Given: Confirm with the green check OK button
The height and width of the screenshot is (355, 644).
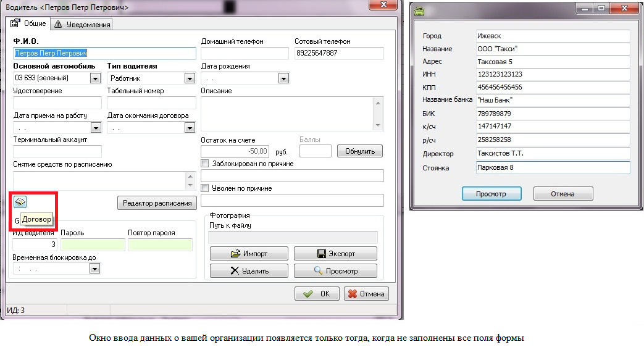Looking at the screenshot, I should click(317, 294).
